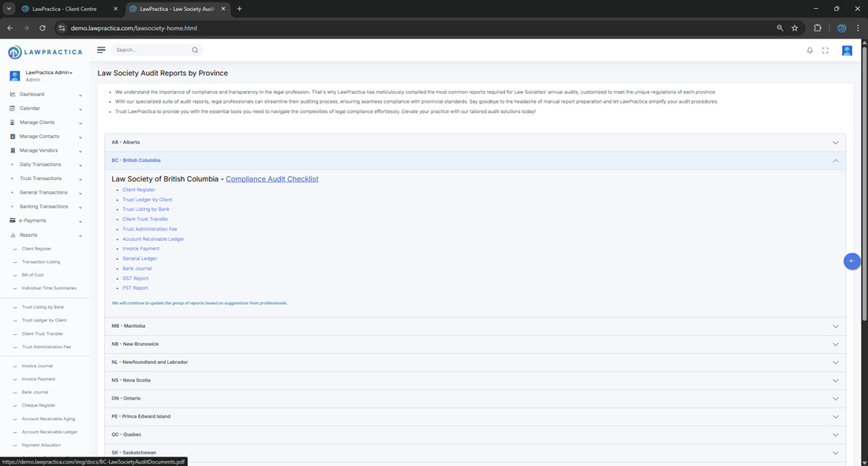This screenshot has width=868, height=466.
Task: Expand the ON - Ontario accordion row
Action: tap(474, 398)
